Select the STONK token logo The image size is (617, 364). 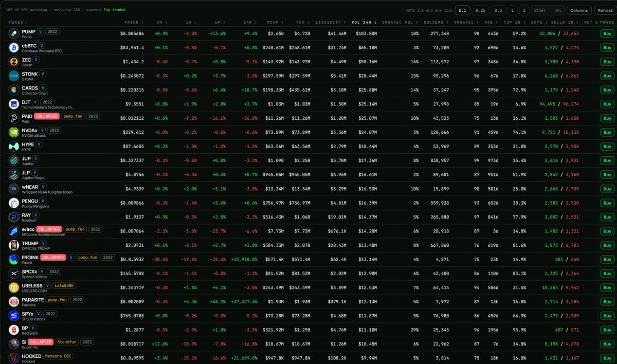pyautogui.click(x=14, y=76)
